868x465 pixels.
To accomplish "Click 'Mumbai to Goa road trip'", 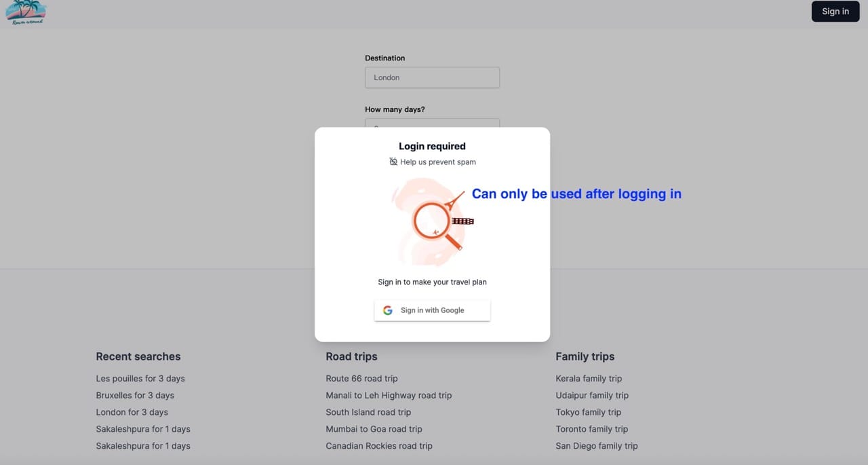I will click(374, 429).
